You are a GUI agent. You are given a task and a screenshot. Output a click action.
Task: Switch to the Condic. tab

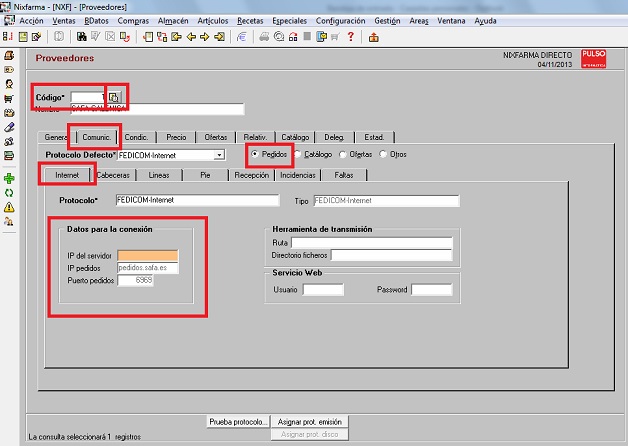click(136, 137)
